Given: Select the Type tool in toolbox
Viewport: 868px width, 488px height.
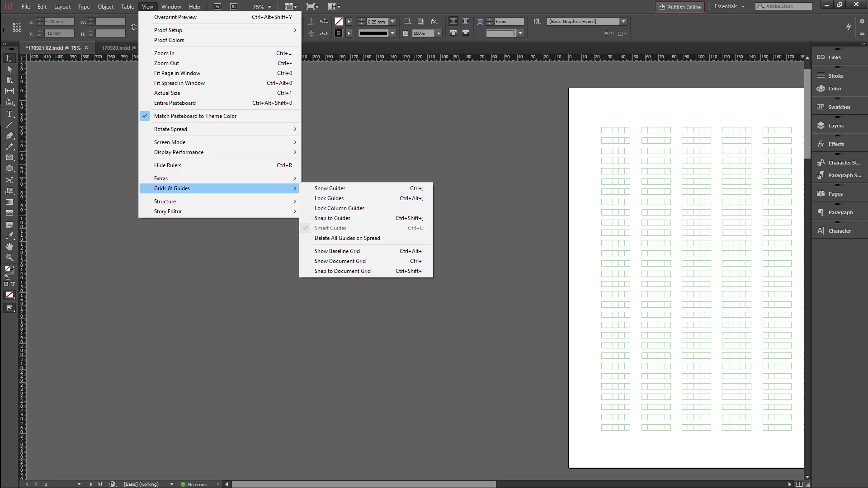Looking at the screenshot, I should click(9, 114).
